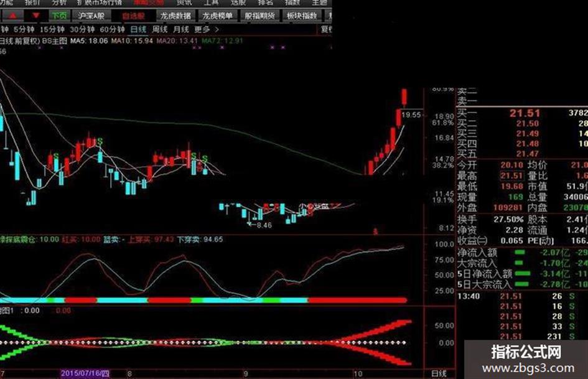Click the 2015/07/16/四 date marker
This screenshot has width=588, height=379.
tap(85, 373)
